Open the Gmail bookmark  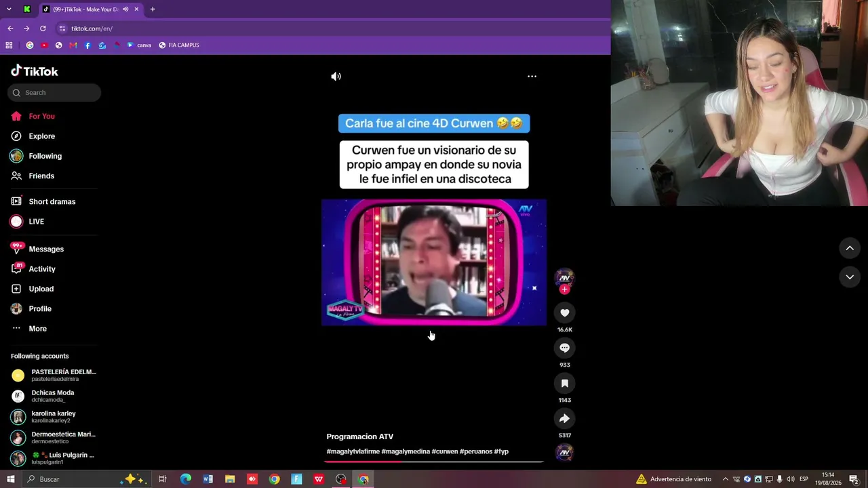tap(73, 45)
